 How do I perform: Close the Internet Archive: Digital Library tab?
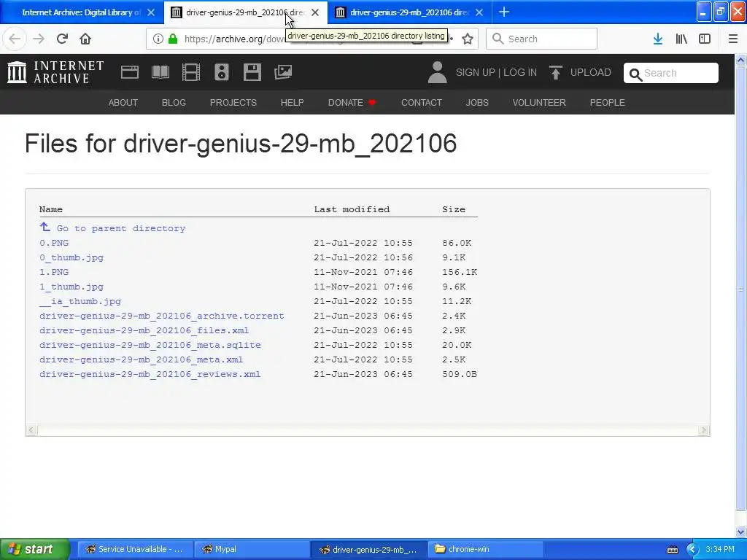tap(151, 13)
